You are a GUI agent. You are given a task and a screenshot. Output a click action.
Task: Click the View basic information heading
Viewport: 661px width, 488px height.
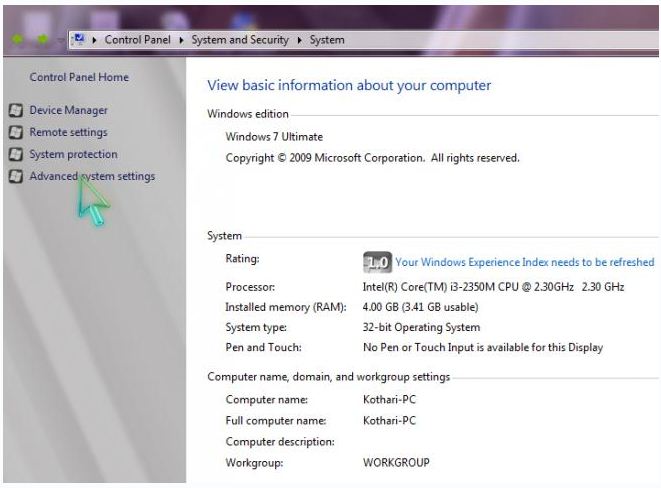click(x=349, y=86)
